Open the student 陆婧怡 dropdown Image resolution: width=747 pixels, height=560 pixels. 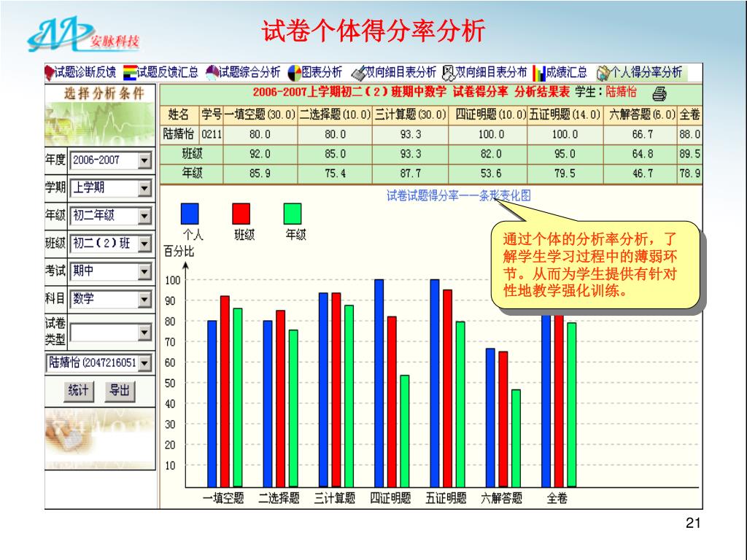pos(144,363)
